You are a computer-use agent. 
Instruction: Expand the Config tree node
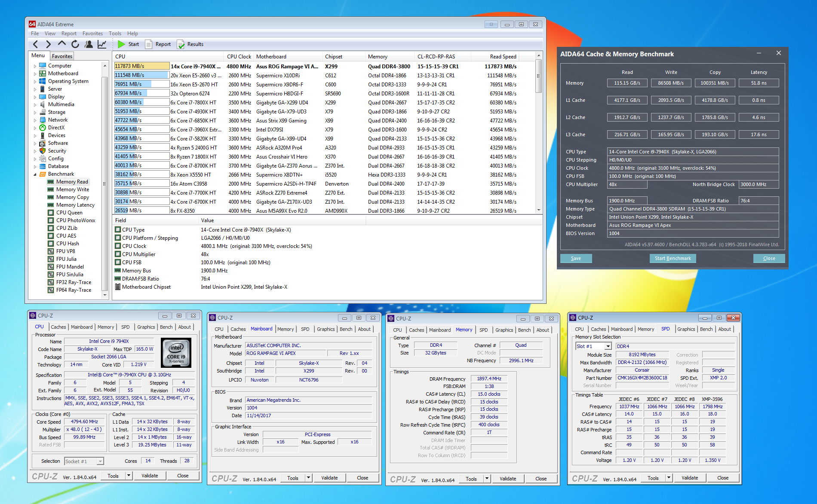click(35, 159)
